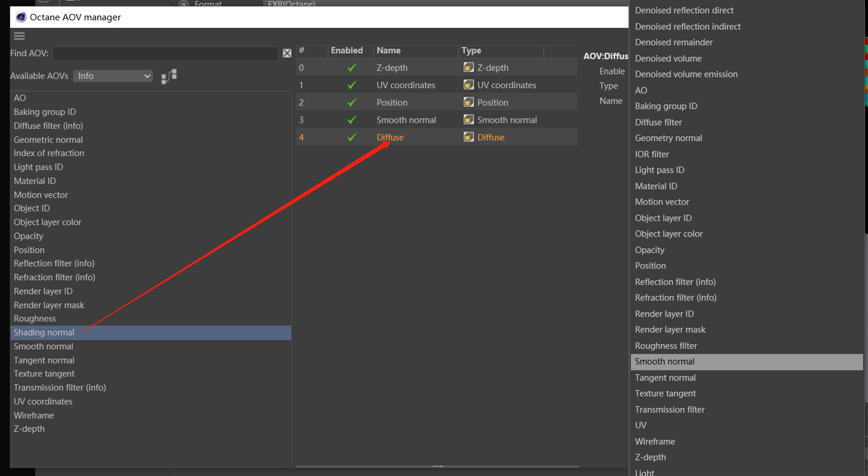Open the Available AOVs Info dropdown

[x=113, y=76]
